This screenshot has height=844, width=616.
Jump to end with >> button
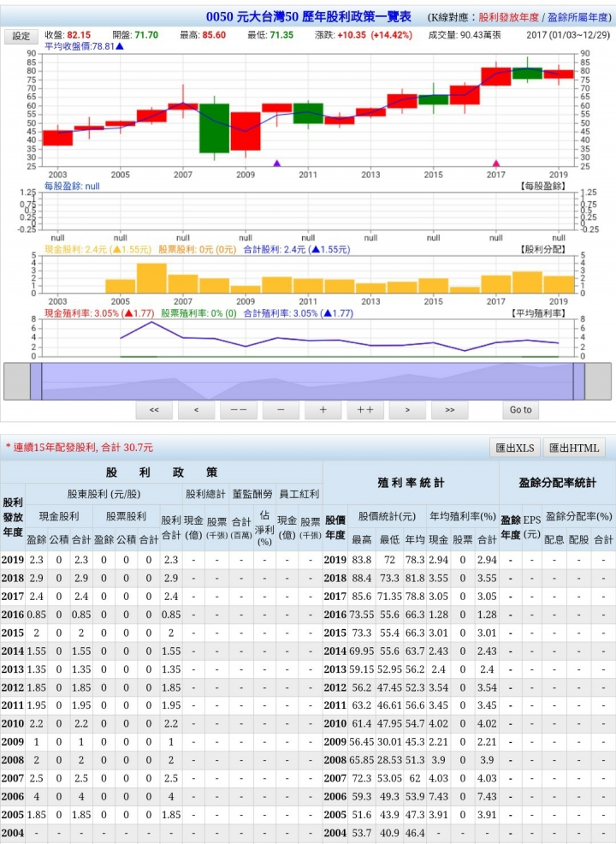449,410
